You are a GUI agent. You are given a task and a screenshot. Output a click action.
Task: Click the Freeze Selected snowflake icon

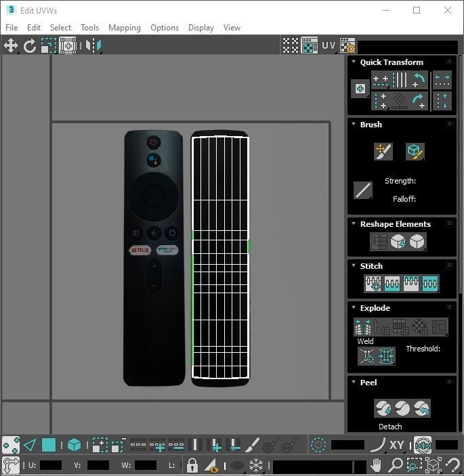pos(256,464)
